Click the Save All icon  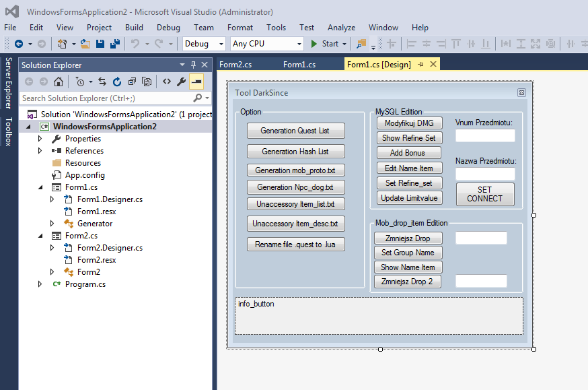(x=115, y=44)
